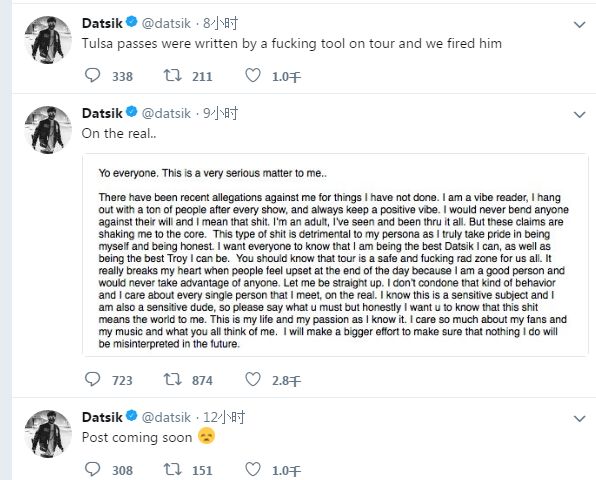Reply to 'Post coming soon' tweet
Viewport: 596px width, 480px height.
(x=92, y=469)
